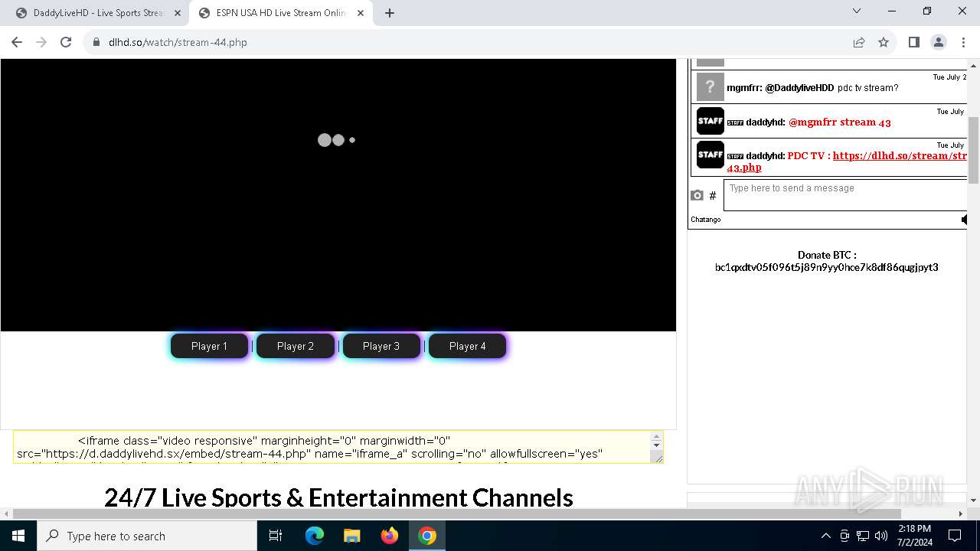Open the Chatango link
Image resolution: width=980 pixels, height=551 pixels.
pyautogui.click(x=706, y=220)
